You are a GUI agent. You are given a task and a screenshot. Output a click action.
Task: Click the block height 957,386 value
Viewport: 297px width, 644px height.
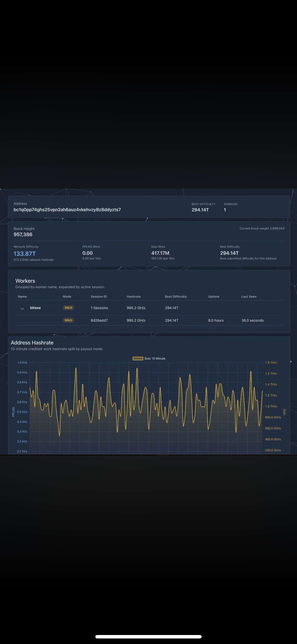pos(23,234)
